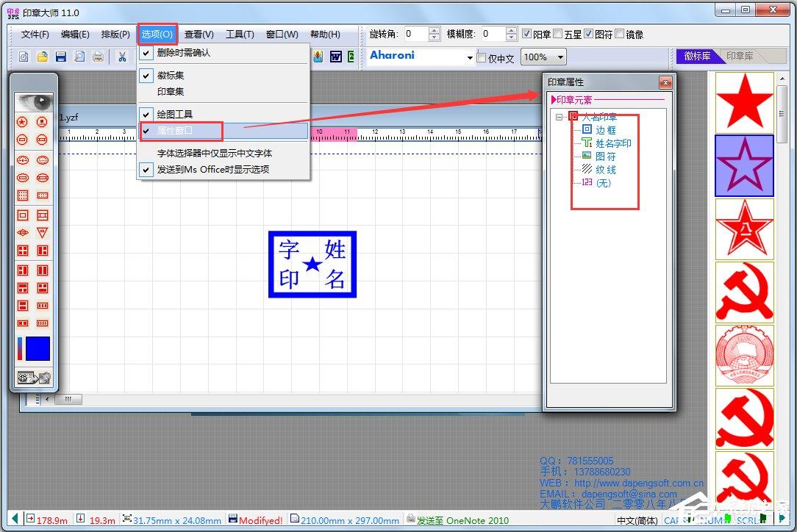Viewport: 797px width, 532px height.
Task: Click the scissors cut icon
Action: [x=122, y=57]
